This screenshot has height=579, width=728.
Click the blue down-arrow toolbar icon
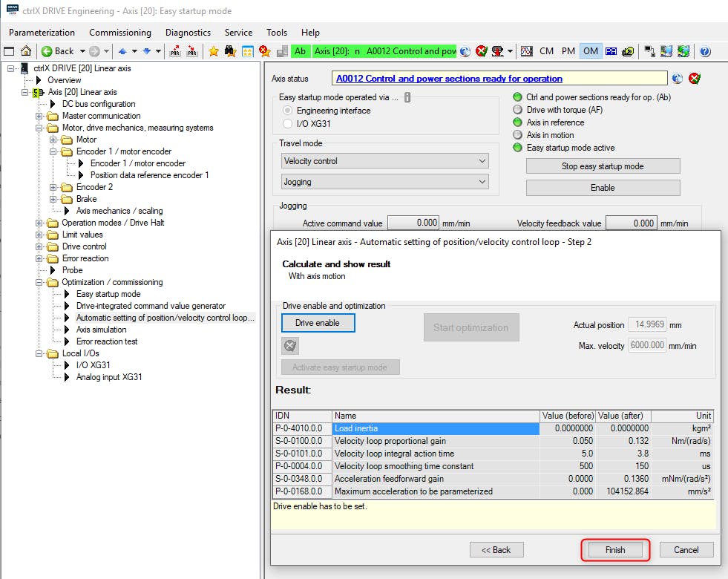click(147, 51)
